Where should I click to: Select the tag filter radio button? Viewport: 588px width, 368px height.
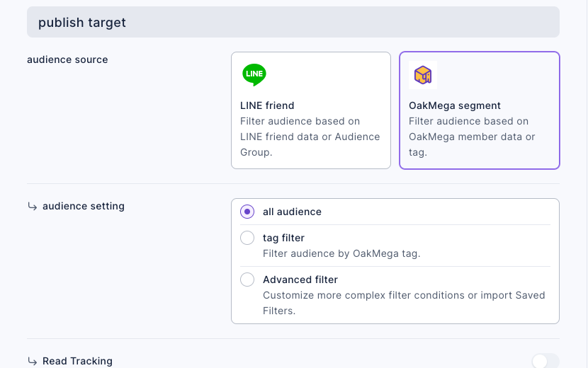point(247,238)
